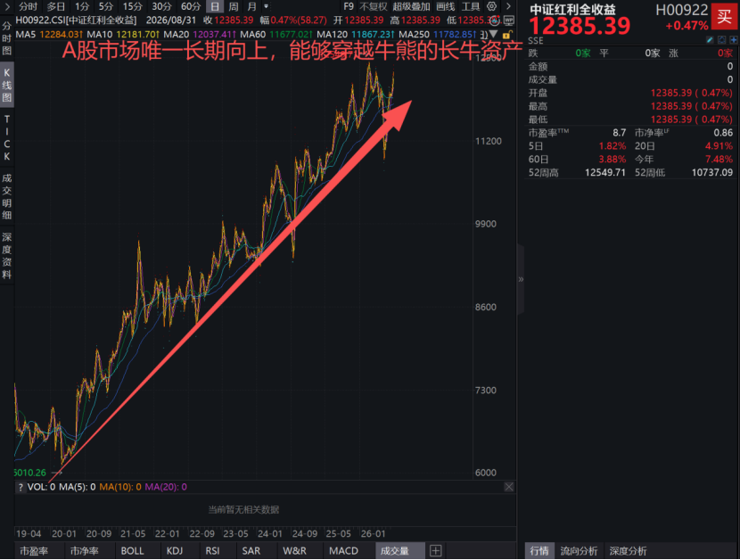Open the 工具 tools menu
Screen dimensions: 740x560
click(471, 6)
